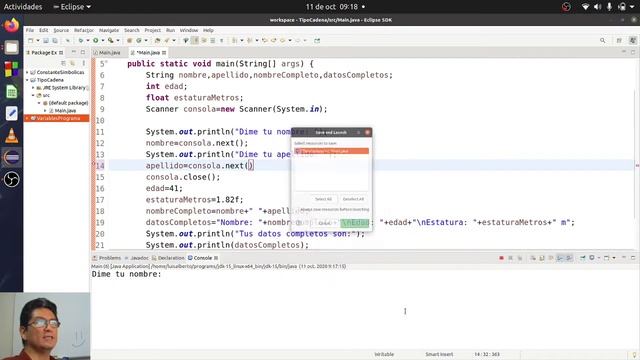Click the New Java Package icon
The height and width of the screenshot is (360, 640).
pos(129,40)
